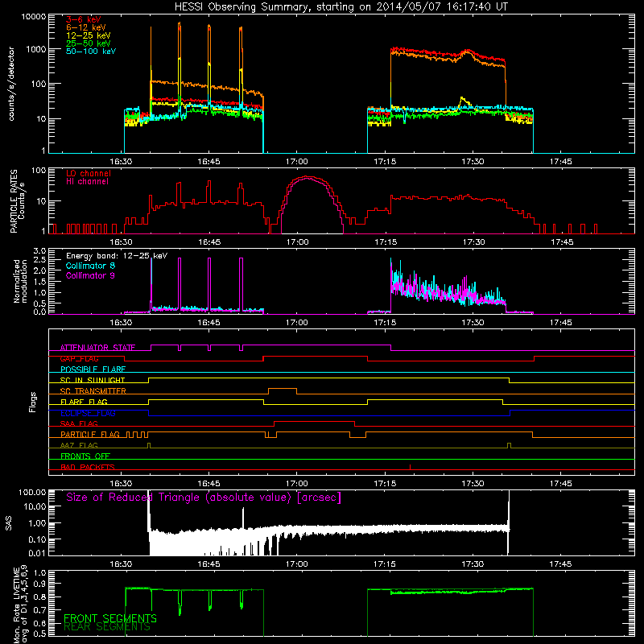
Task: Select the HI channel legend label
Action: tap(88, 182)
